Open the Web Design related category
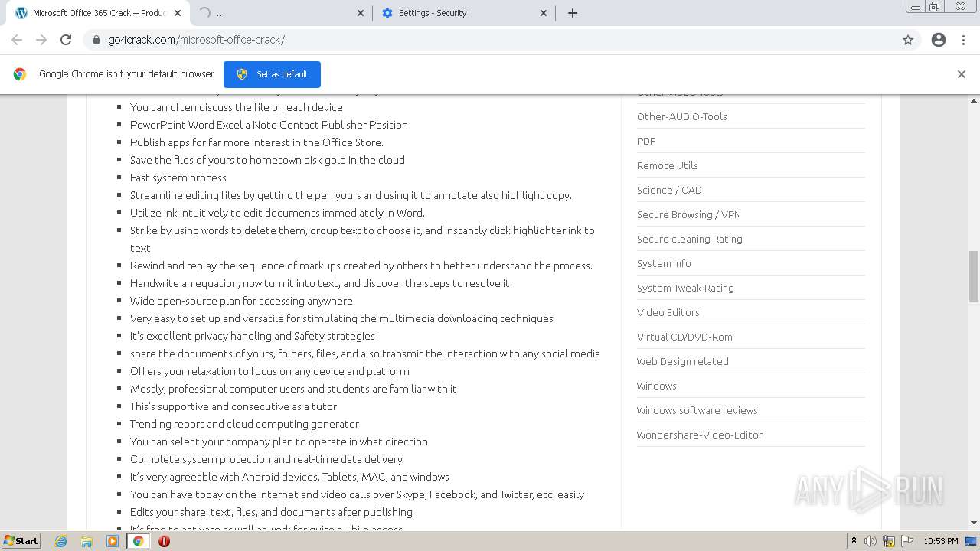 [x=683, y=361]
